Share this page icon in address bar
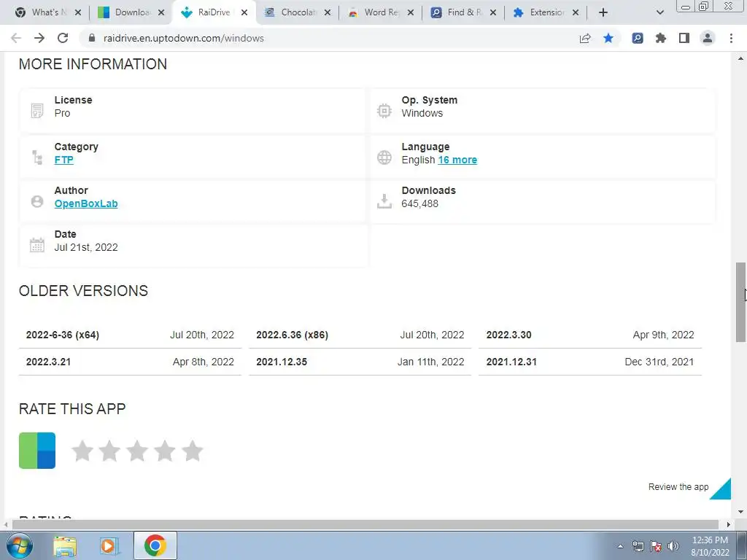The image size is (747, 560). (x=585, y=38)
